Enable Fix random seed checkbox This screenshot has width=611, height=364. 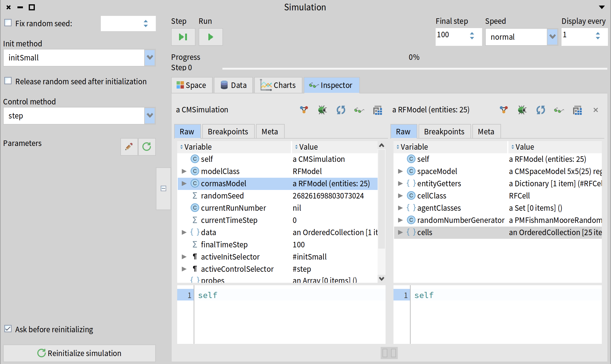point(8,23)
